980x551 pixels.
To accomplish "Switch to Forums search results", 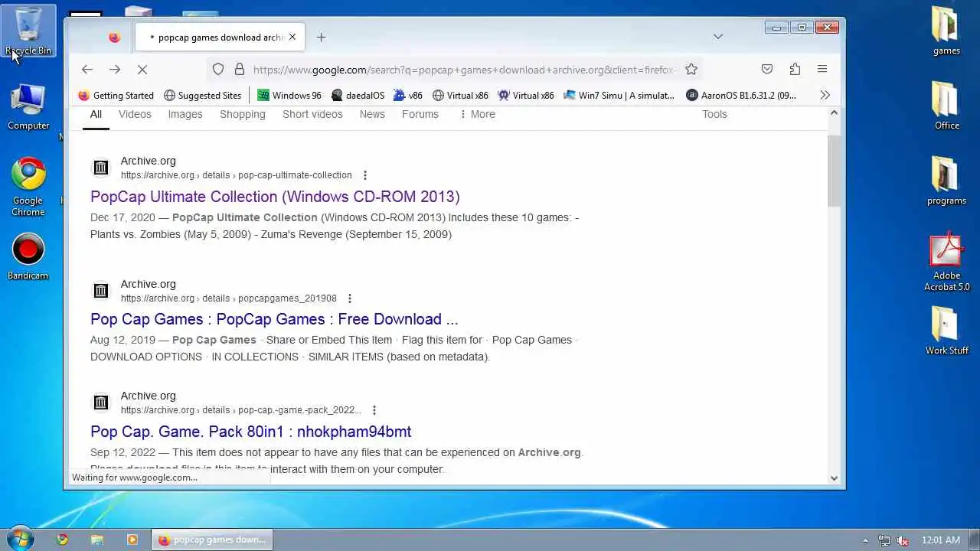I will [420, 114].
